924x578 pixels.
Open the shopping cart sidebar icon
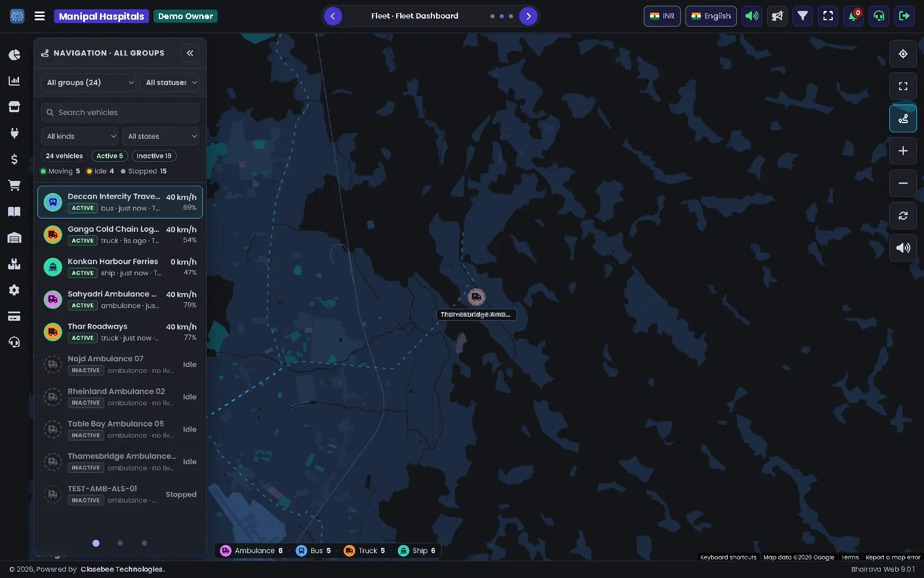click(14, 186)
